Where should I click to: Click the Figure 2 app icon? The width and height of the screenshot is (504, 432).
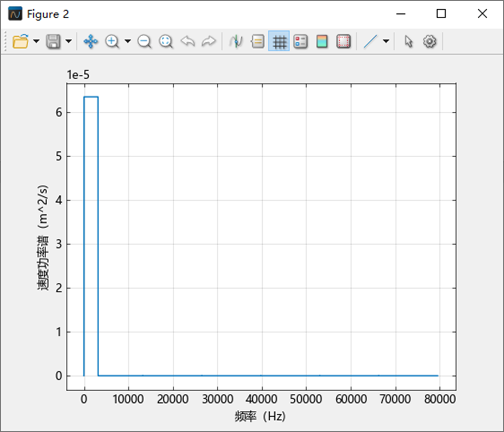15,14
